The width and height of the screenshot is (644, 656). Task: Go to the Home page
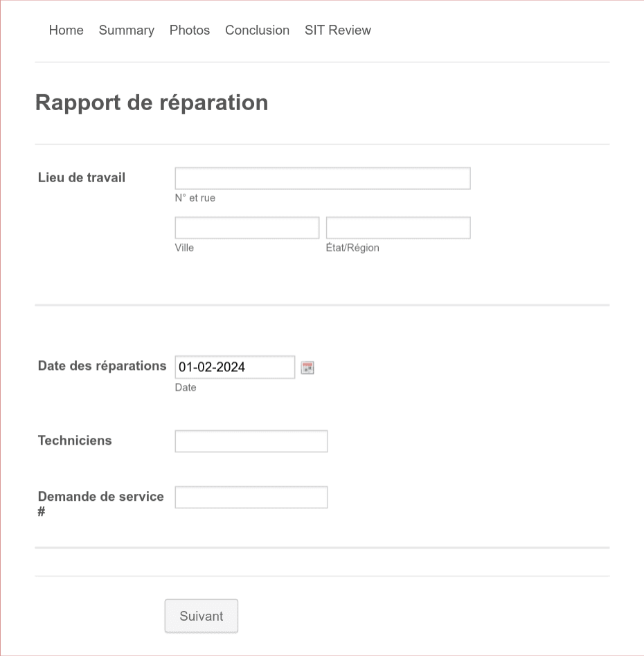66,30
